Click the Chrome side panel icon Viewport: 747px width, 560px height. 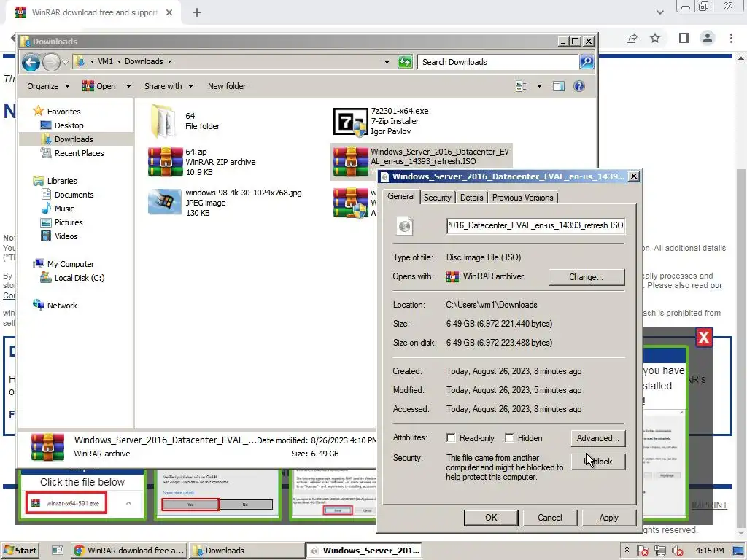pyautogui.click(x=684, y=38)
